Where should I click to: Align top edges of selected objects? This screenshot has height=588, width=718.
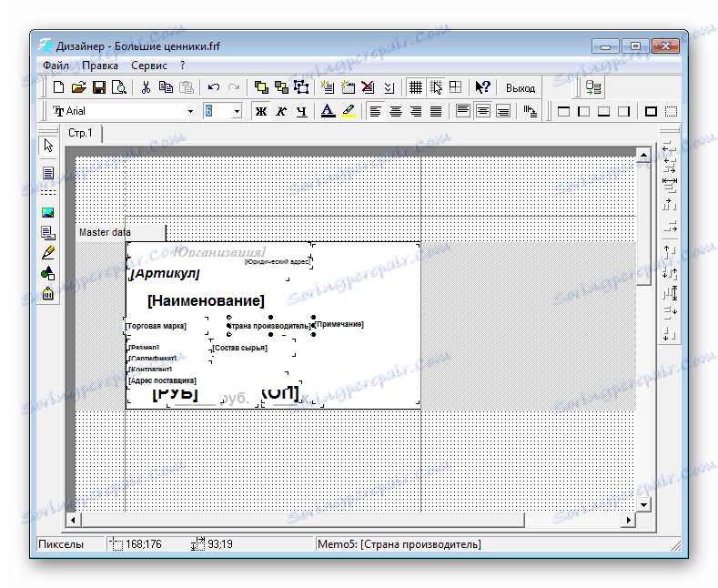click(x=669, y=251)
